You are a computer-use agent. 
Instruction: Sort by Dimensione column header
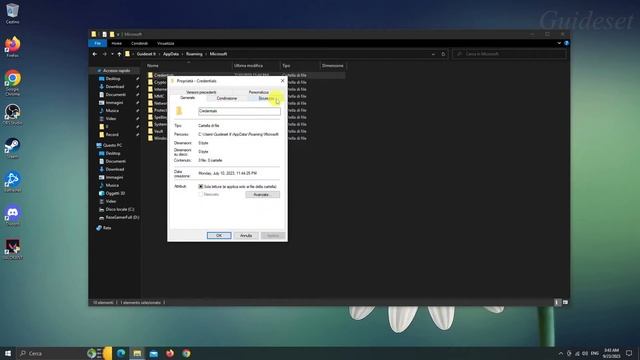pyautogui.click(x=332, y=66)
